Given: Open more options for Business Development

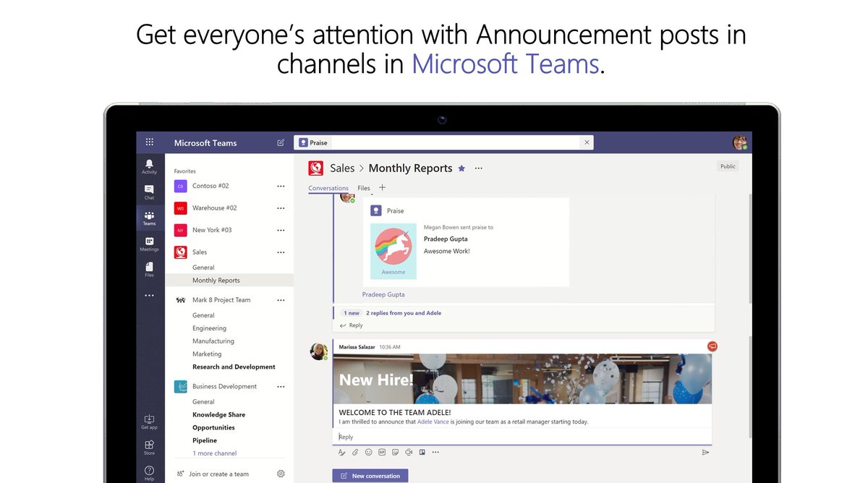Looking at the screenshot, I should [281, 387].
